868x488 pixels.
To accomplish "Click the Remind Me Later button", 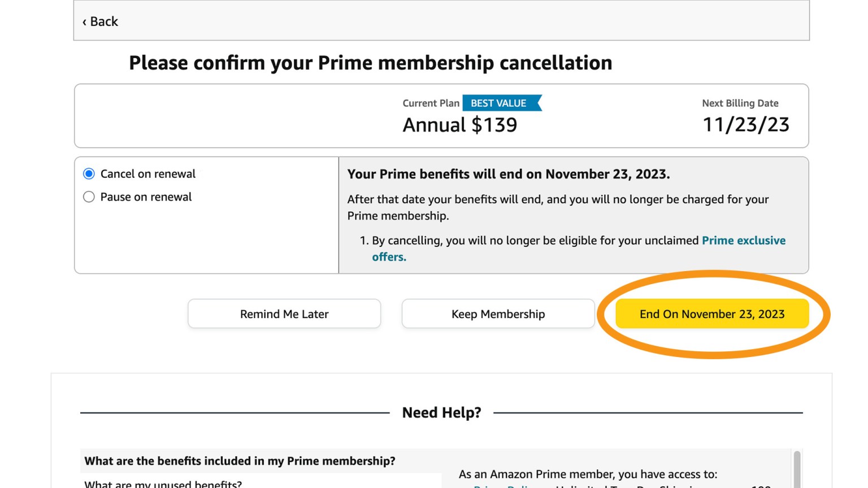I will pyautogui.click(x=284, y=314).
